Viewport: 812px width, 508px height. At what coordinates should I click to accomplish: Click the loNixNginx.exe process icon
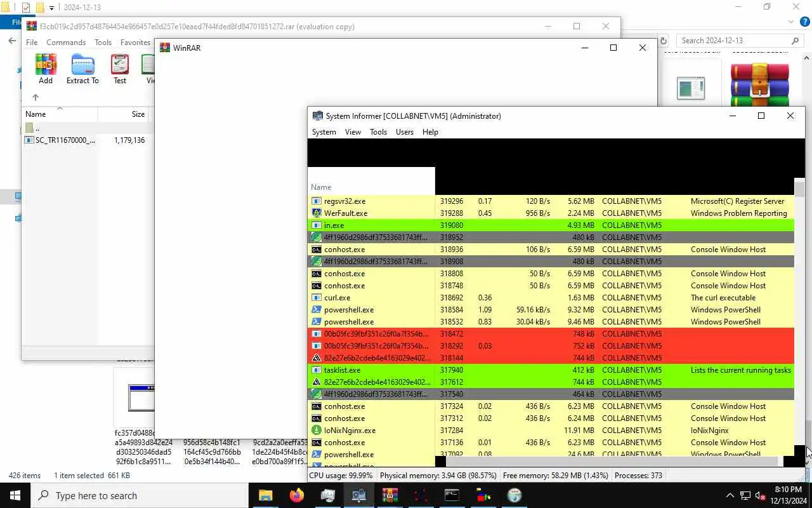[x=317, y=431]
